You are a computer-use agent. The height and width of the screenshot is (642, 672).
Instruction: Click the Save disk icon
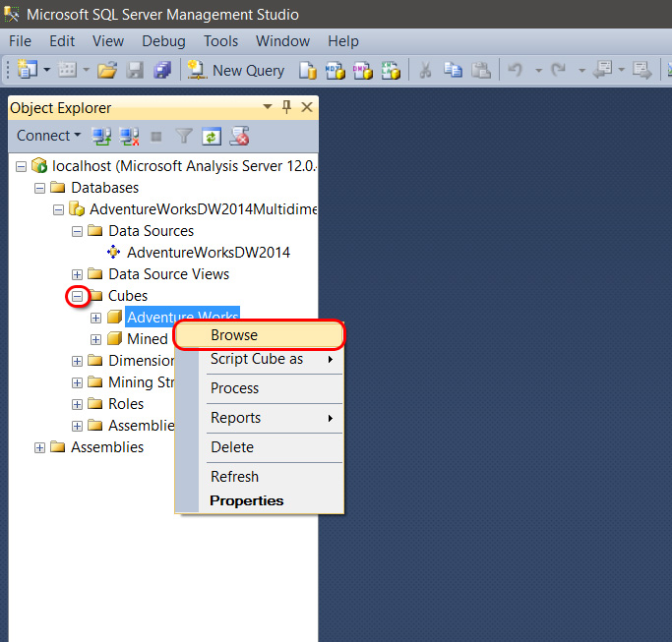[x=135, y=70]
